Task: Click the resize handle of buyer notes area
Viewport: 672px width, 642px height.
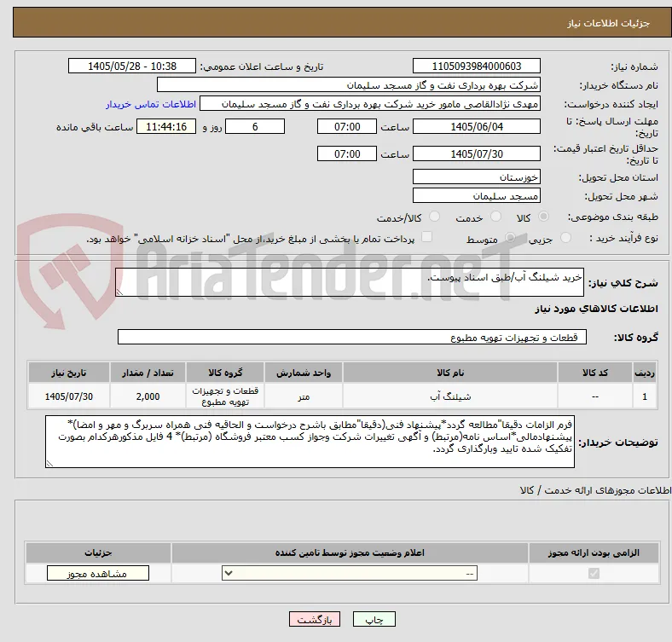Action: pos(49,463)
